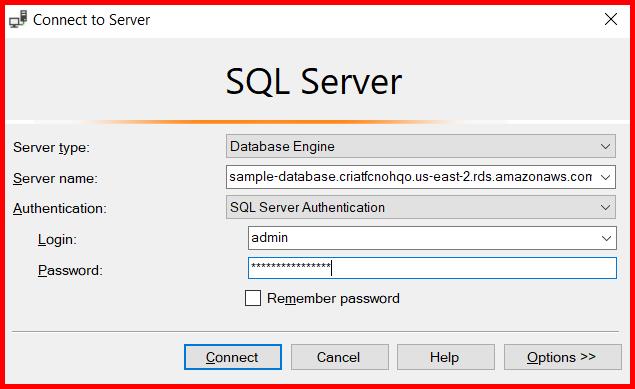This screenshot has width=635, height=389.
Task: Expand the Options >> button
Action: tap(563, 357)
